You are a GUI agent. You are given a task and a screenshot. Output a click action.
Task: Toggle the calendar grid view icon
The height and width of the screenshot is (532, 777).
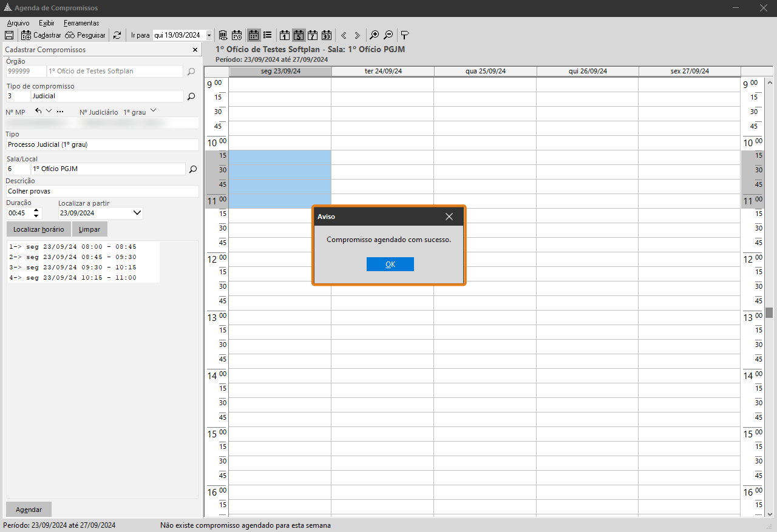(x=254, y=35)
